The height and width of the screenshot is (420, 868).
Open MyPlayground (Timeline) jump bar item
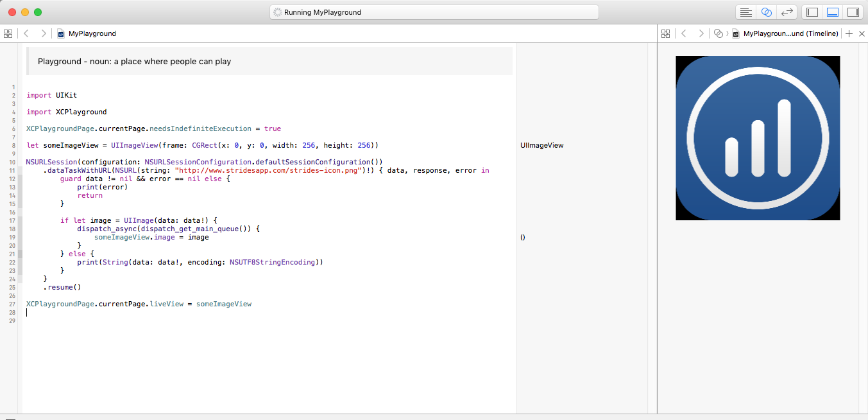point(786,33)
